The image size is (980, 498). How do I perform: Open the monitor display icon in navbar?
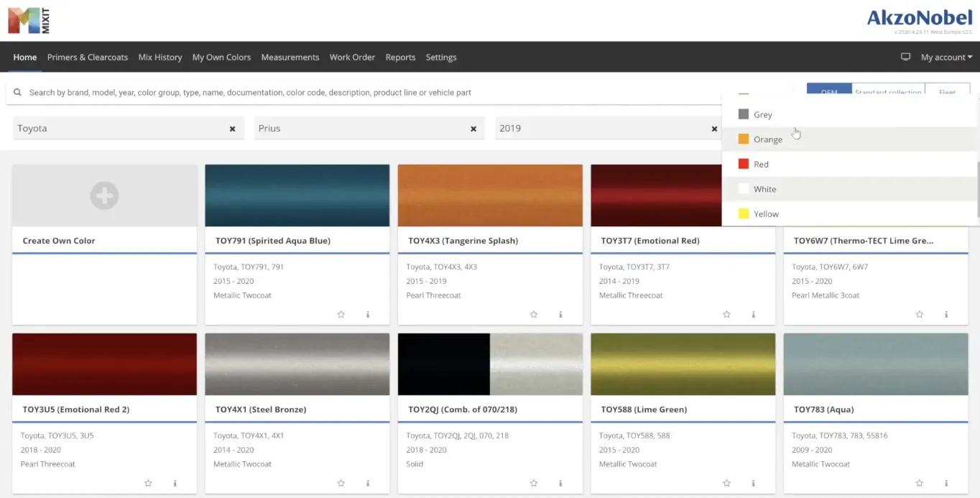905,57
